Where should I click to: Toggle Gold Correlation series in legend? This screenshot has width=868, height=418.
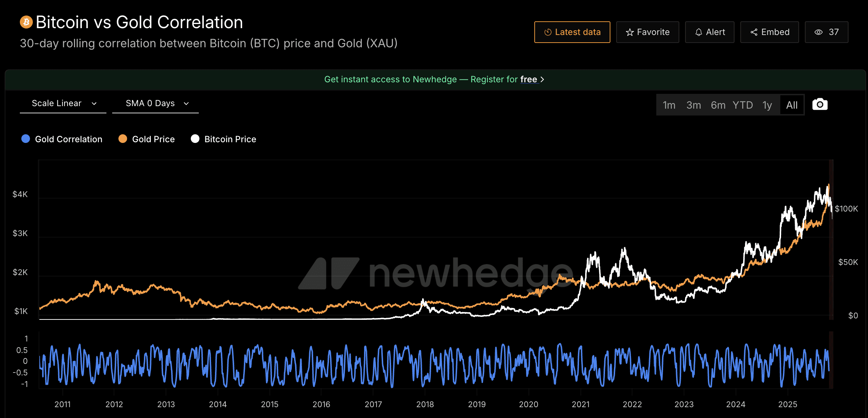[68, 139]
